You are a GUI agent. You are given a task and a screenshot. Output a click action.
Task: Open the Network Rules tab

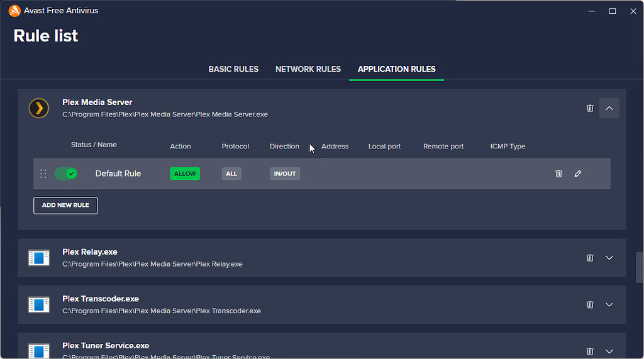point(308,69)
